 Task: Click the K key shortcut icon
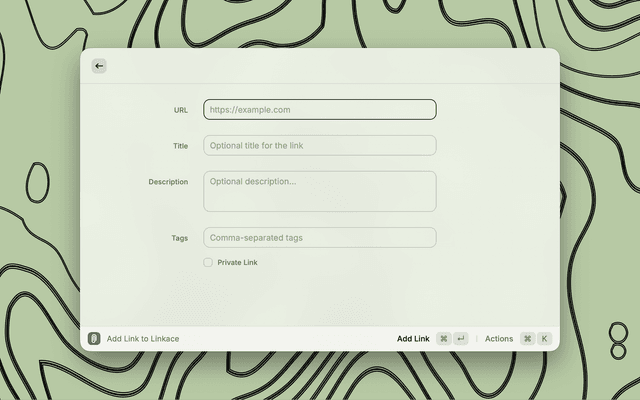pos(544,339)
